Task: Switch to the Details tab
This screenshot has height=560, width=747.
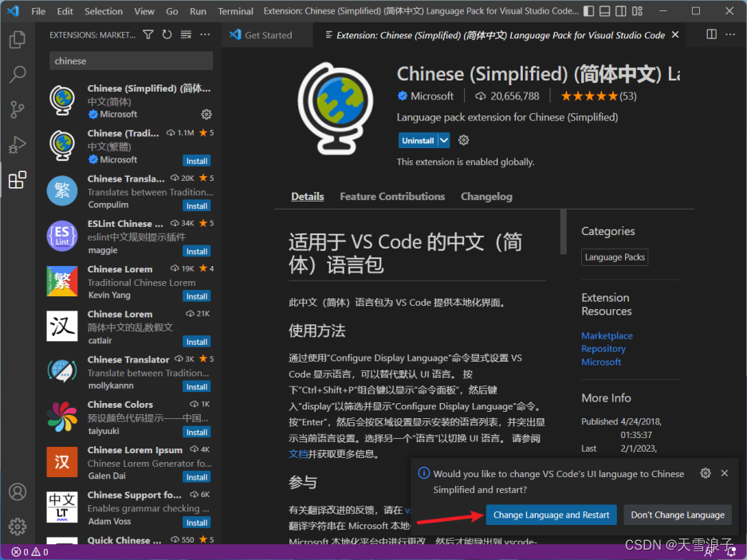Action: click(x=307, y=196)
